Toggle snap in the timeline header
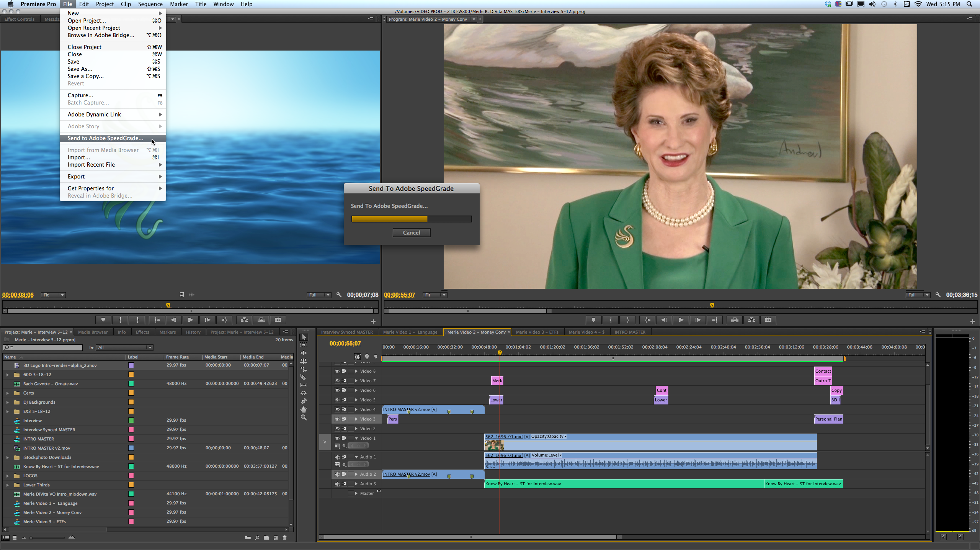Viewport: 980px width, 550px height. coord(357,357)
